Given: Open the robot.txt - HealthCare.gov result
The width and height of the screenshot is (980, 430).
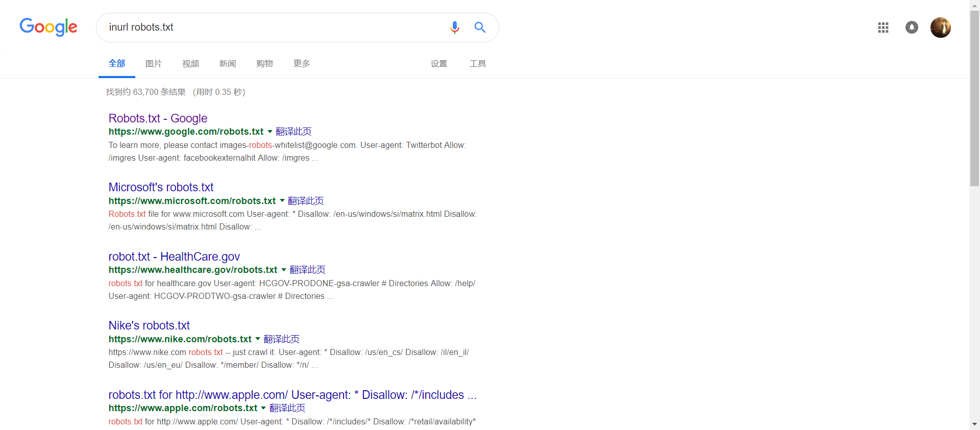Looking at the screenshot, I should tap(174, 257).
